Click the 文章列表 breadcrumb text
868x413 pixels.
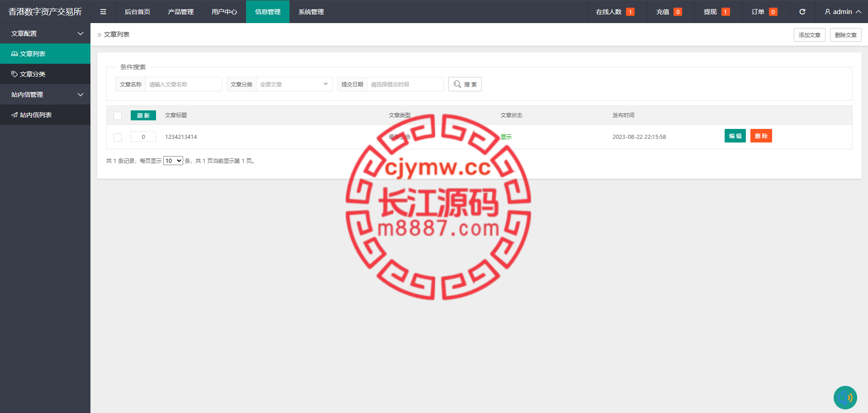[x=117, y=34]
